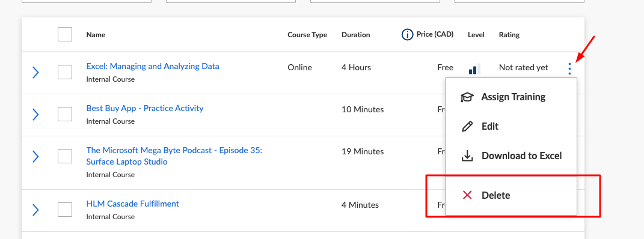This screenshot has width=644, height=239.
Task: Choose Delete from the actions menu
Action: pyautogui.click(x=511, y=195)
